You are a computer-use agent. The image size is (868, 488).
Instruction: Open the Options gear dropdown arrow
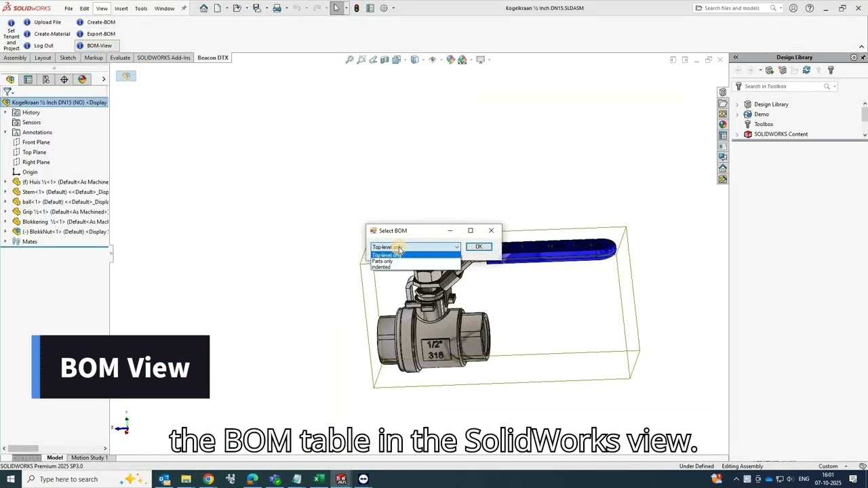point(393,8)
